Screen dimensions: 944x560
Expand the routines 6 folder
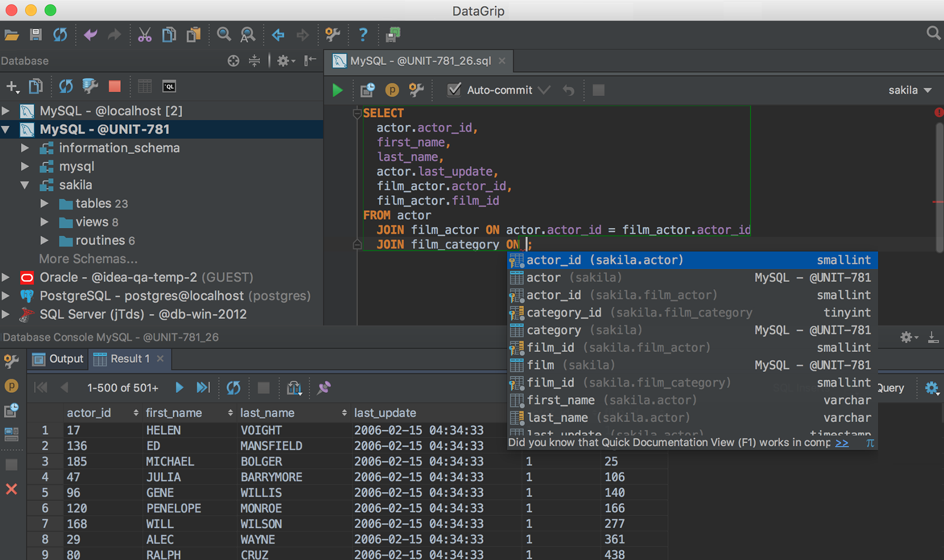[x=44, y=241]
